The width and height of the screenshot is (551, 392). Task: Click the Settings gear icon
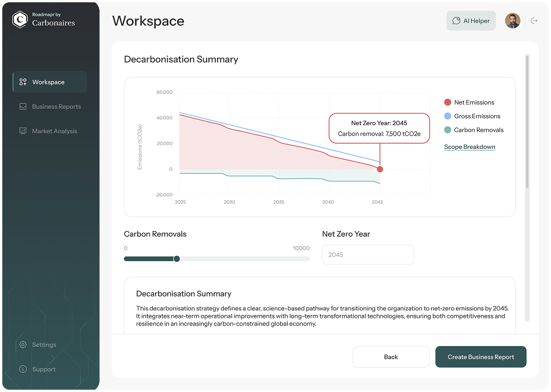[23, 345]
